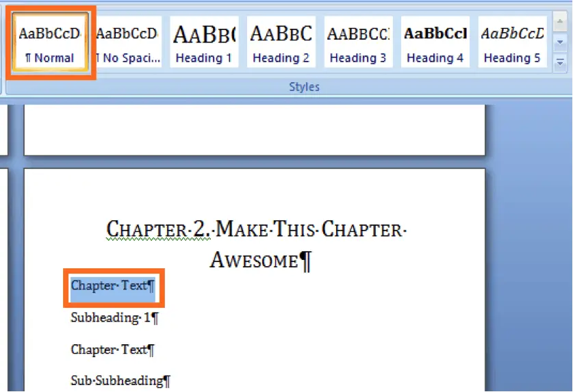
Task: Click the styles gallery down arrow
Action: pyautogui.click(x=560, y=42)
